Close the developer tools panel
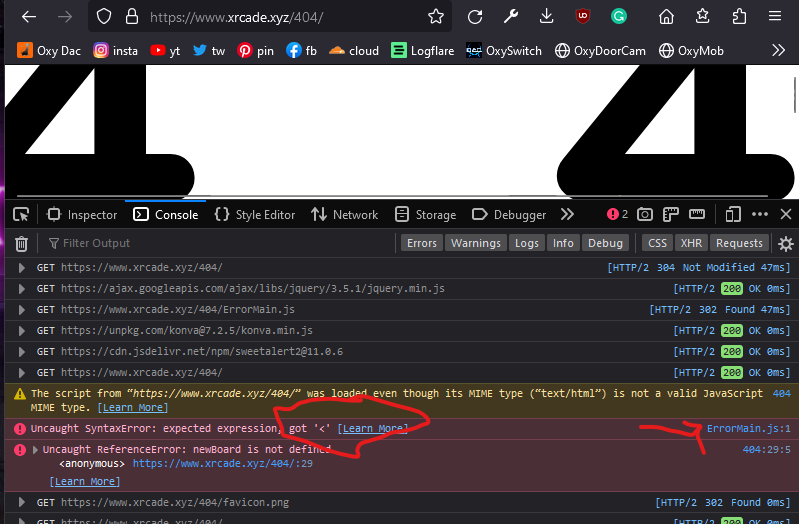The width and height of the screenshot is (799, 524). (x=786, y=214)
